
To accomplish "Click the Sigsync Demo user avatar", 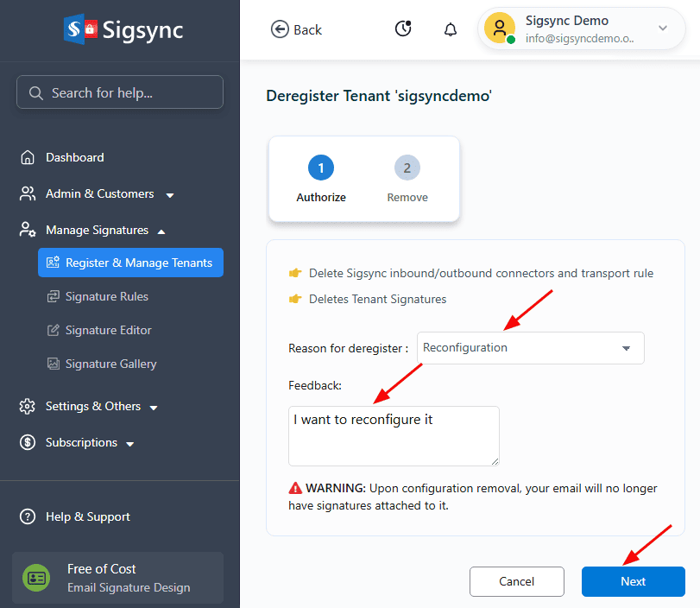I will [499, 28].
